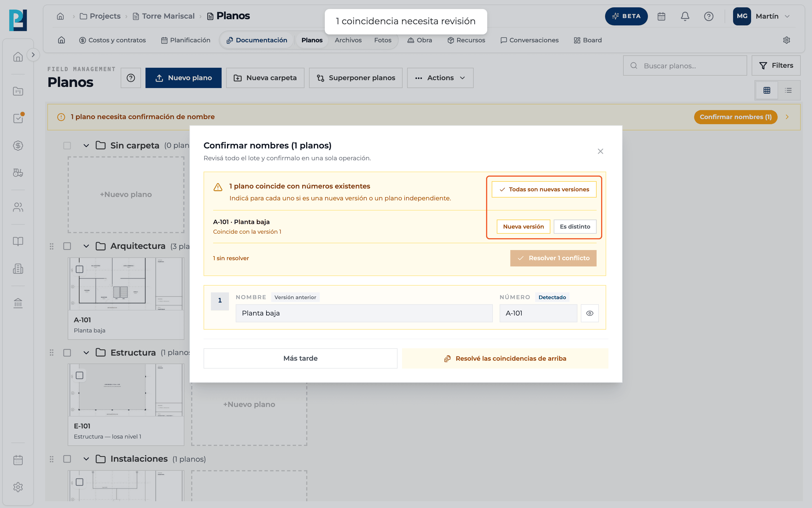The image size is (812, 508).
Task: Close the Confirmar nombres dialog
Action: tap(600, 152)
